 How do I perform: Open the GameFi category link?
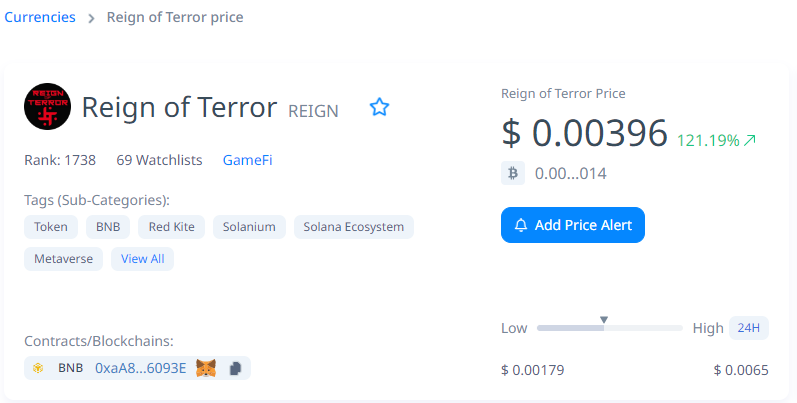[247, 160]
